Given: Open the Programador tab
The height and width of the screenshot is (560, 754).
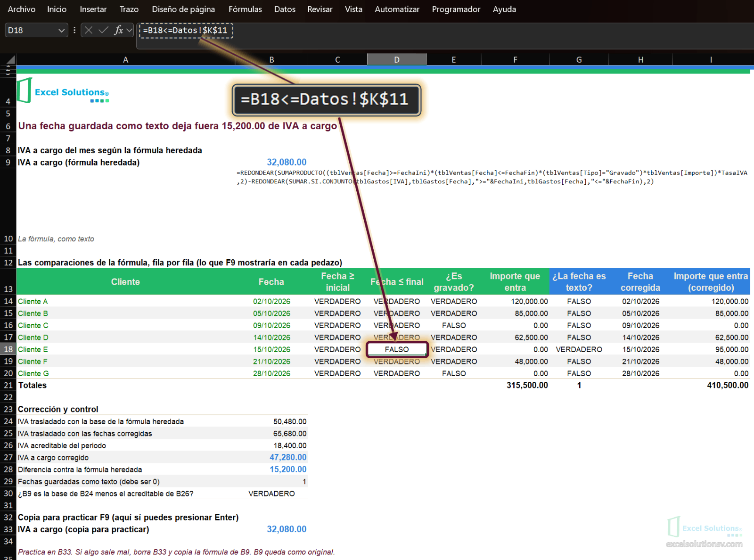Looking at the screenshot, I should (456, 9).
